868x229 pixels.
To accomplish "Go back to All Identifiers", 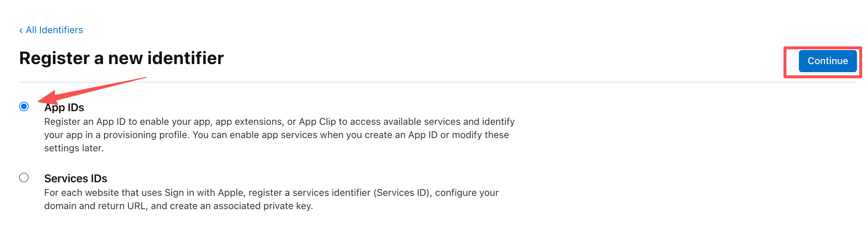I will click(x=54, y=30).
